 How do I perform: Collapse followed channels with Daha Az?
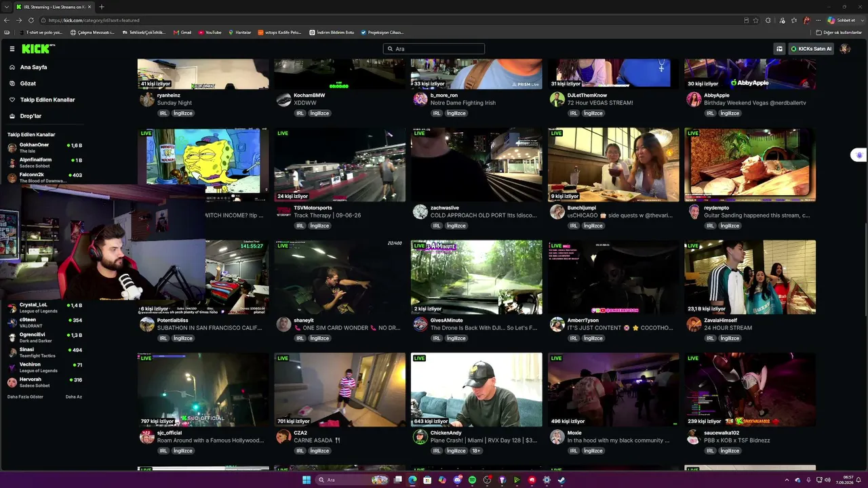[73, 396]
